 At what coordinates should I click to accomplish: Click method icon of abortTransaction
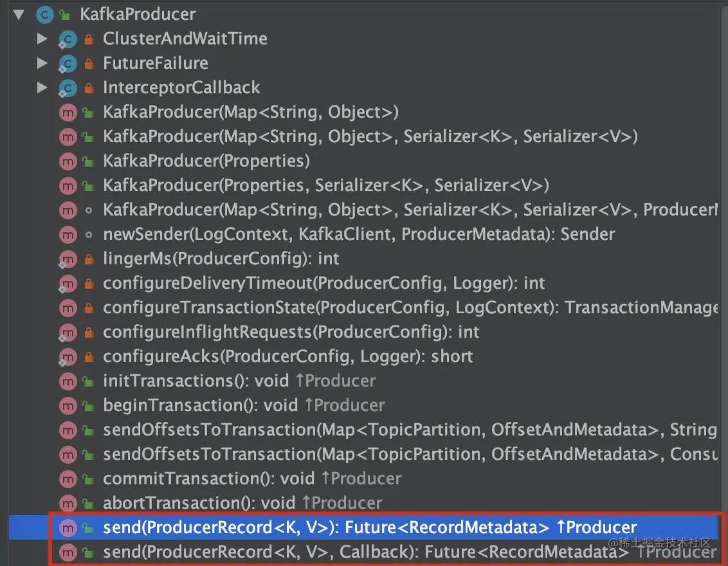68,504
